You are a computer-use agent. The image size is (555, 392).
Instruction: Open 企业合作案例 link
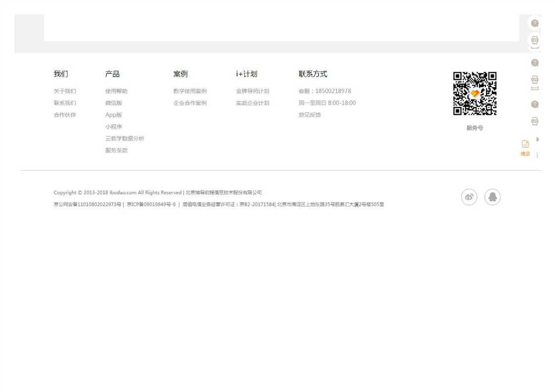(x=190, y=103)
